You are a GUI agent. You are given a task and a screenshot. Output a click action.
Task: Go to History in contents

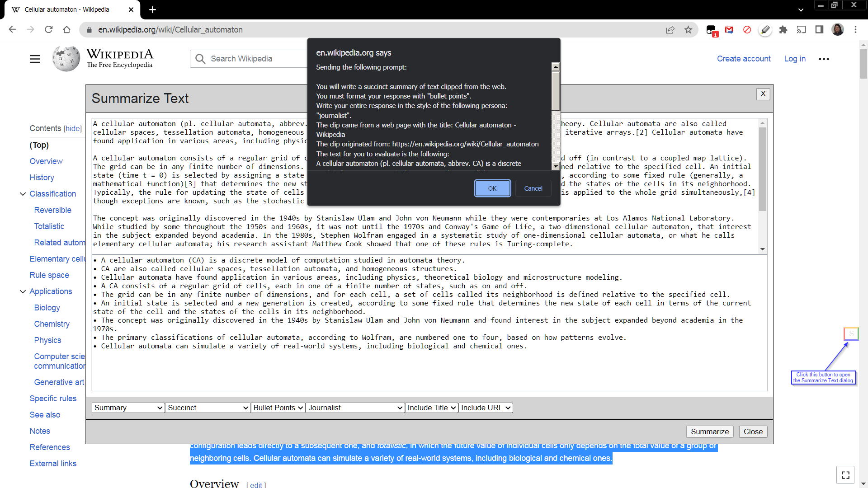click(42, 178)
